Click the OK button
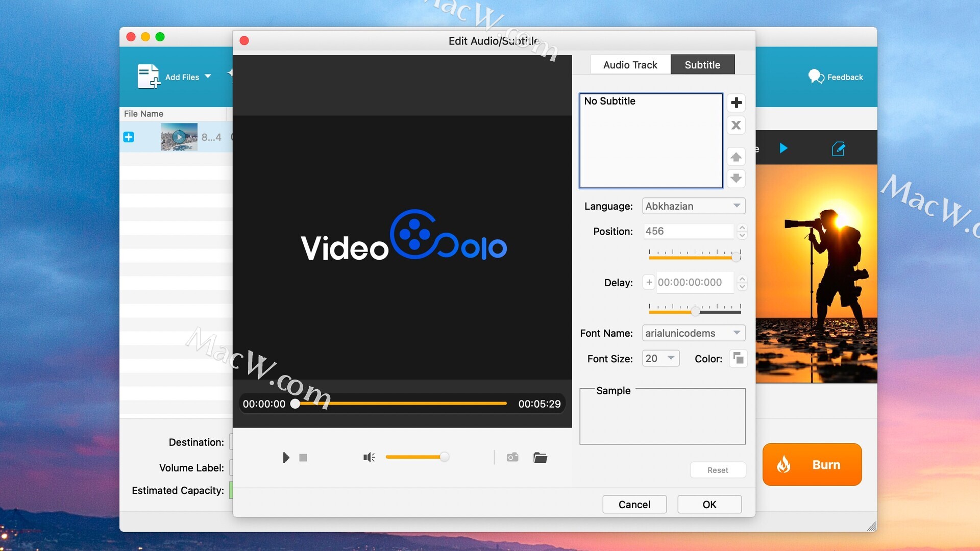The image size is (980, 551). click(x=709, y=505)
